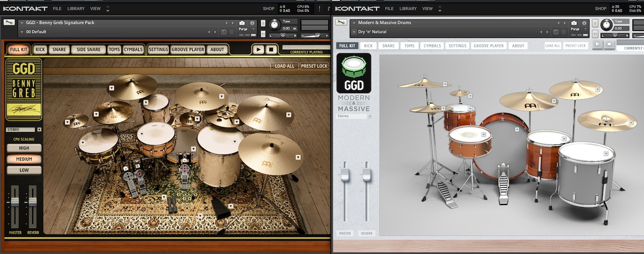Image resolution: width=644 pixels, height=254 pixels.
Task: Click the Tune knob in Benny Greb window
Action: click(x=274, y=24)
